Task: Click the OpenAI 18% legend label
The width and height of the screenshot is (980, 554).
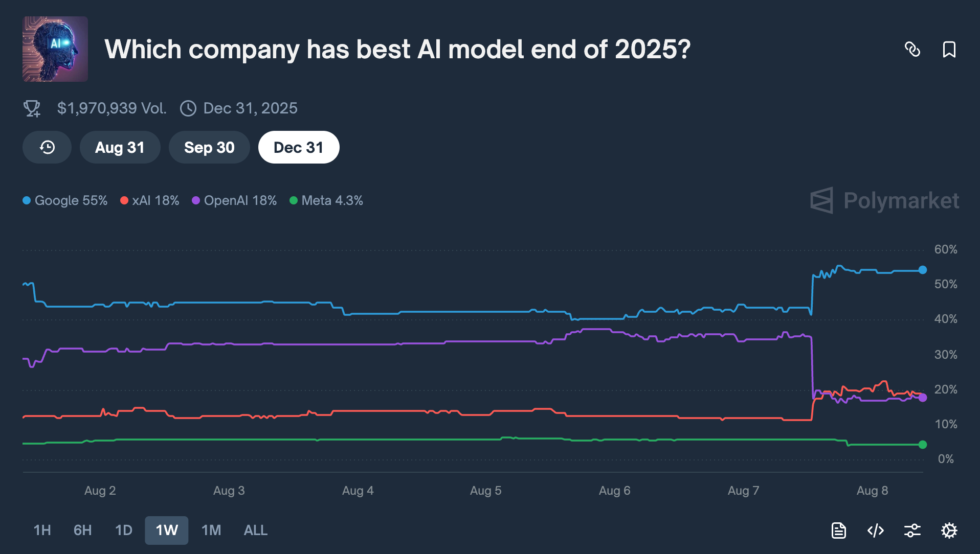Action: pyautogui.click(x=240, y=200)
